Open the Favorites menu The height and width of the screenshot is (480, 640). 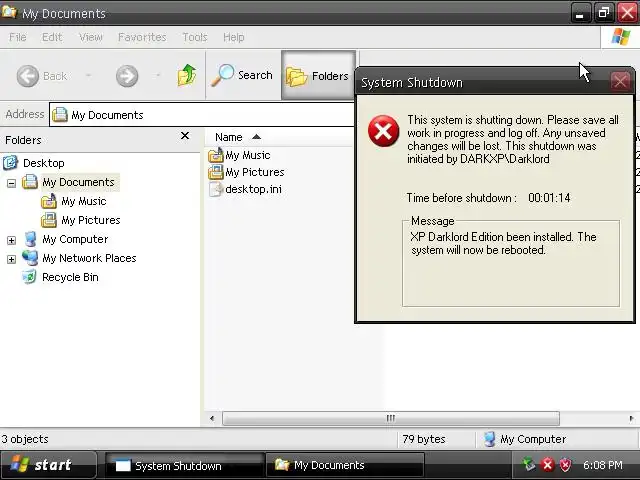tap(142, 37)
